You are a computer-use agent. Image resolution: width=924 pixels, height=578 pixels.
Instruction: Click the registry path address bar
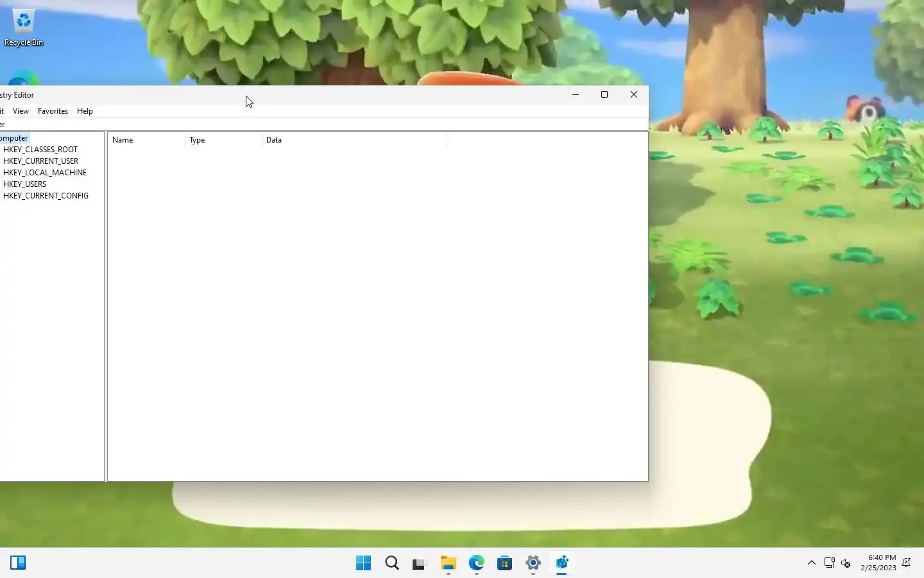pos(324,125)
